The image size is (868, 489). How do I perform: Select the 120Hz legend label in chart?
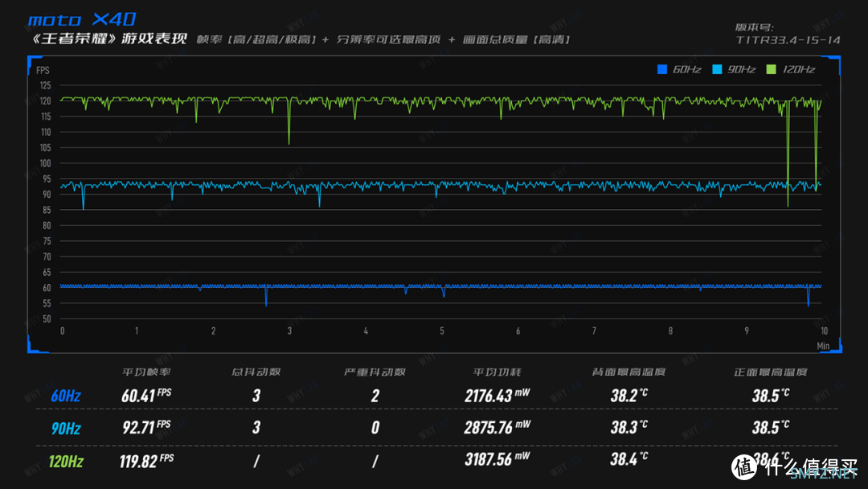coord(799,69)
